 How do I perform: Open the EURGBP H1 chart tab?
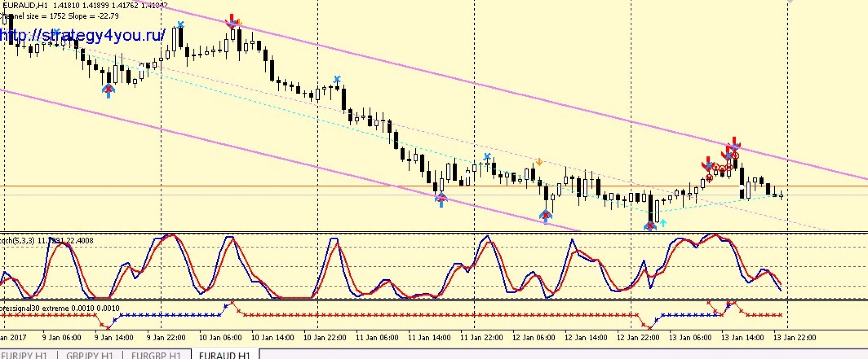tap(156, 355)
